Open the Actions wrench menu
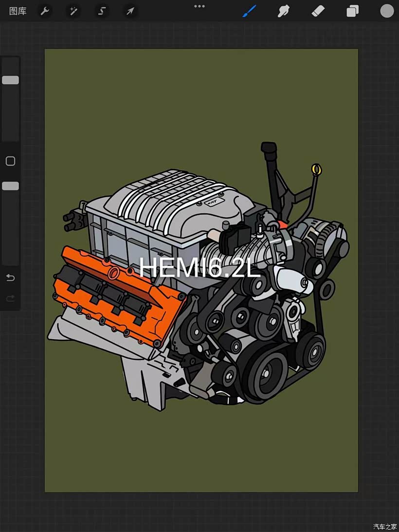 click(45, 11)
